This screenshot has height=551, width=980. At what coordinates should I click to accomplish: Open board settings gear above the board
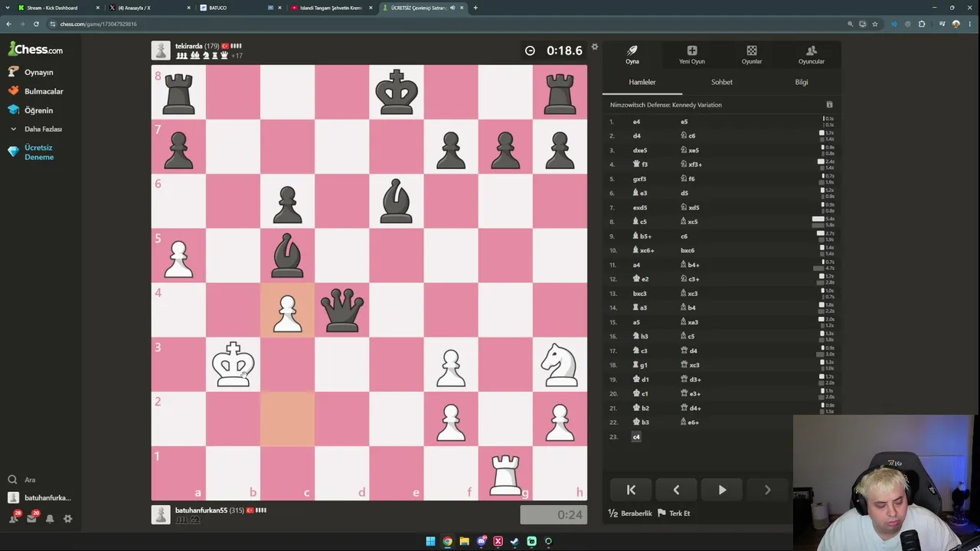coord(594,47)
